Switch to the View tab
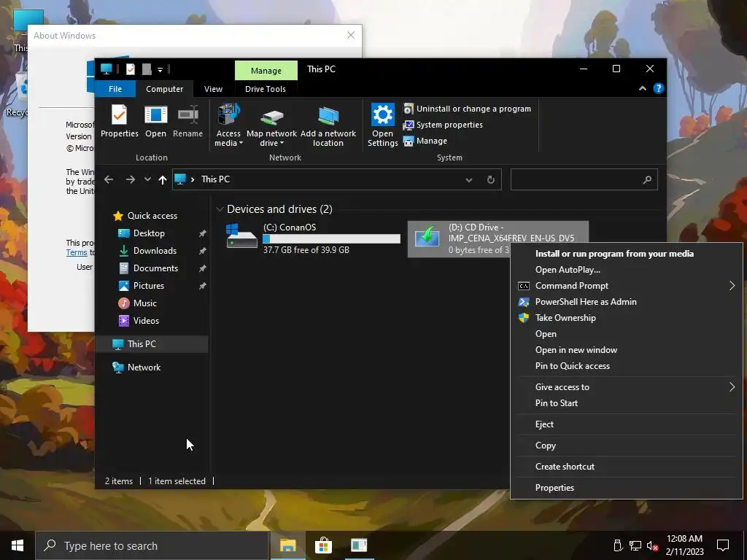Image resolution: width=747 pixels, height=560 pixels. [213, 89]
